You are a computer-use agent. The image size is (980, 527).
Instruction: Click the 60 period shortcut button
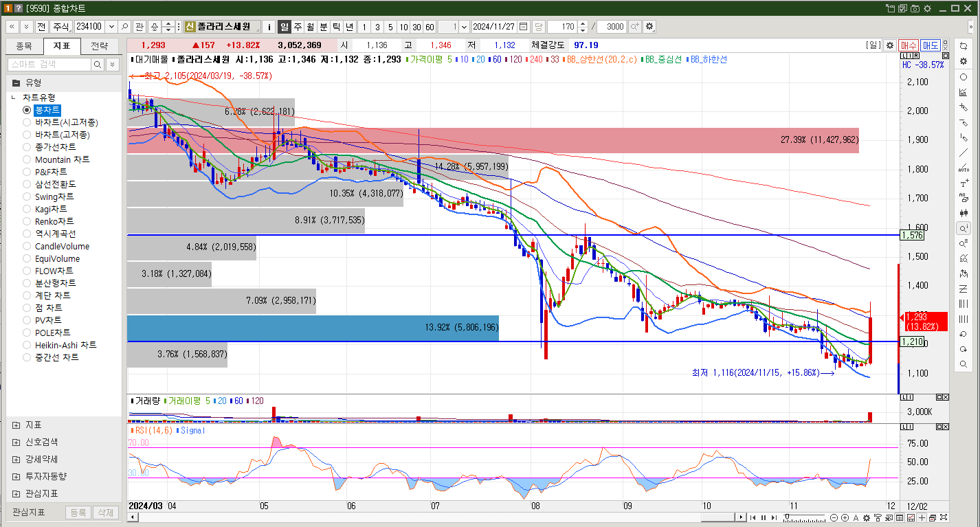tap(430, 27)
